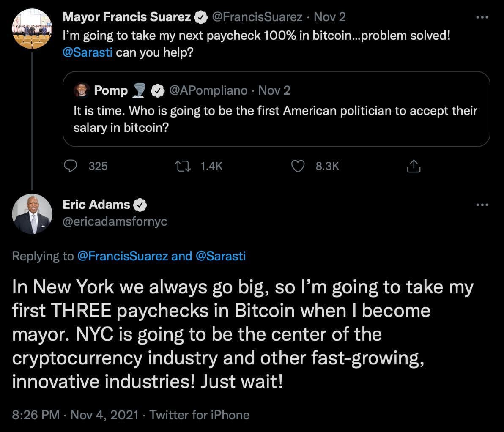Open the @FrancisSuarez handle link at top
This screenshot has width=504, height=432.
point(257,17)
